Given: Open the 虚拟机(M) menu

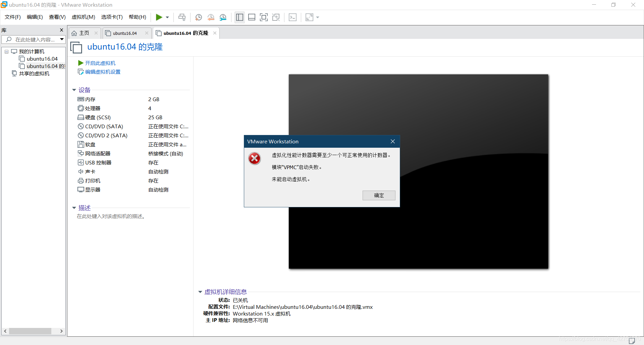Looking at the screenshot, I should pos(83,17).
